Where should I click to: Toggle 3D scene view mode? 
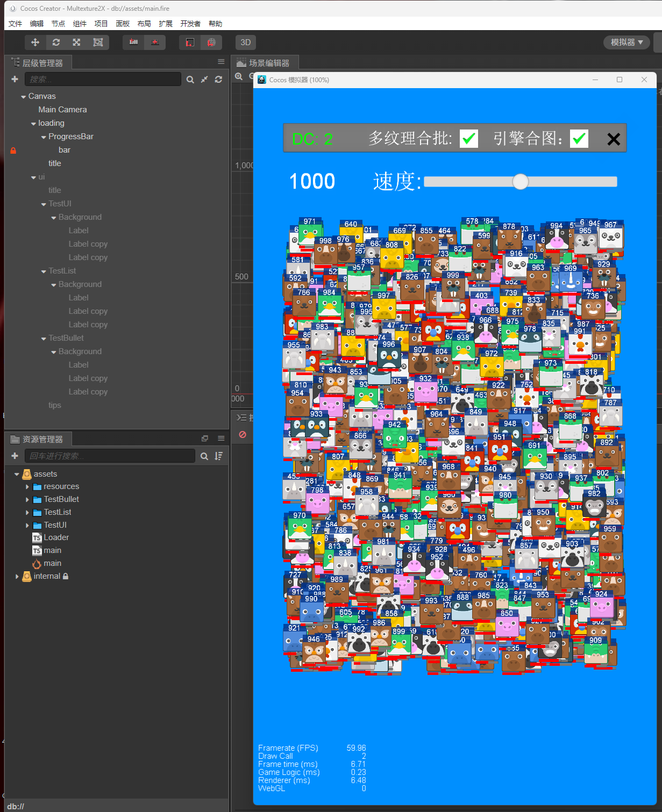coord(246,42)
